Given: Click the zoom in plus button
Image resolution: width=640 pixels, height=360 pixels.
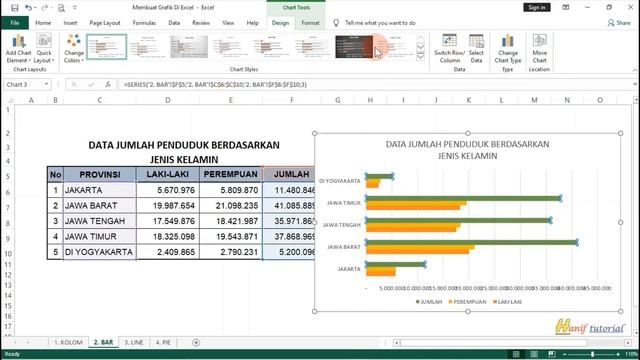Looking at the screenshot, I should coord(618,354).
